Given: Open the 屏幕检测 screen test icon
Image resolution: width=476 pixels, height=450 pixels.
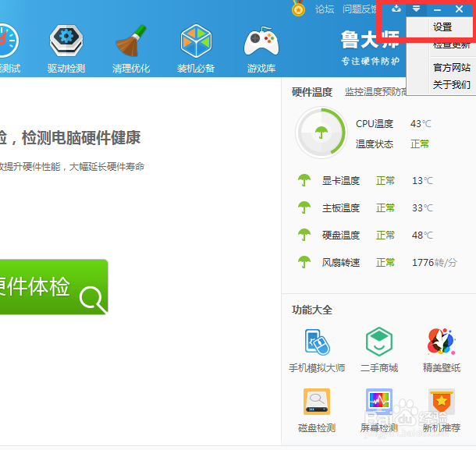Looking at the screenshot, I should tap(379, 402).
